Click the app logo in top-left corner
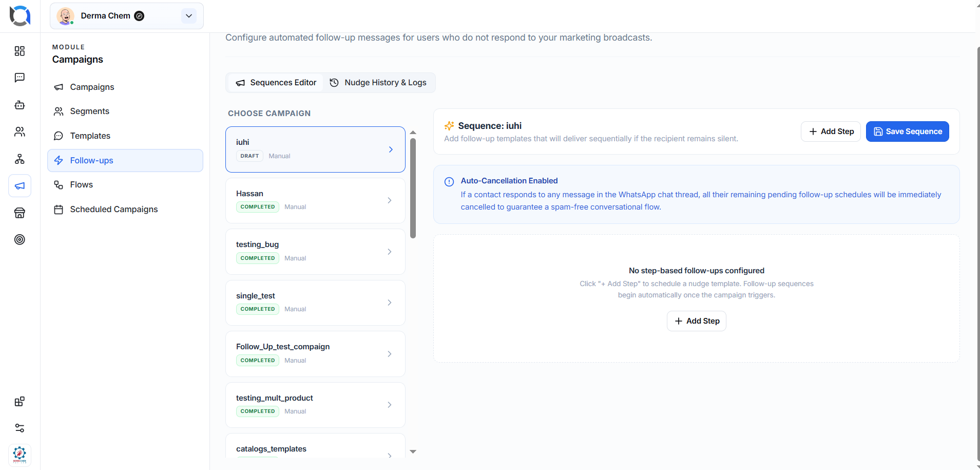The width and height of the screenshot is (980, 470). 20,15
